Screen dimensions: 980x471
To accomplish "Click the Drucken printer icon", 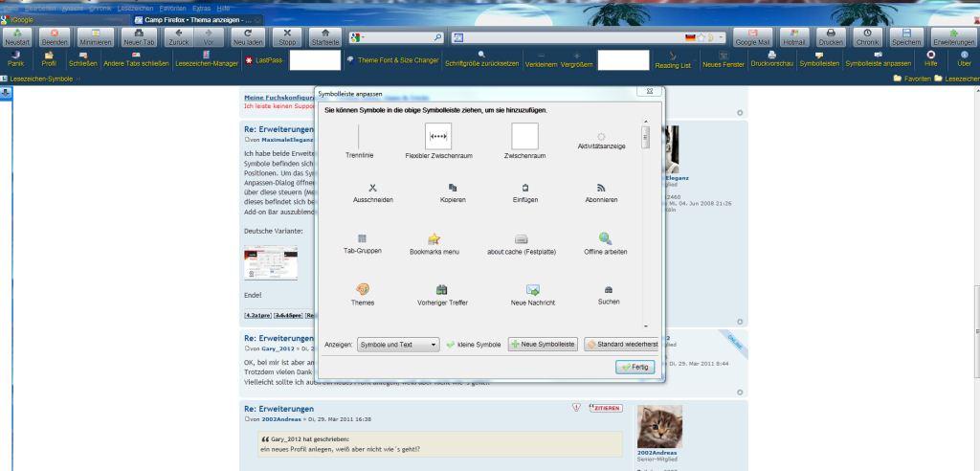I will [x=831, y=37].
